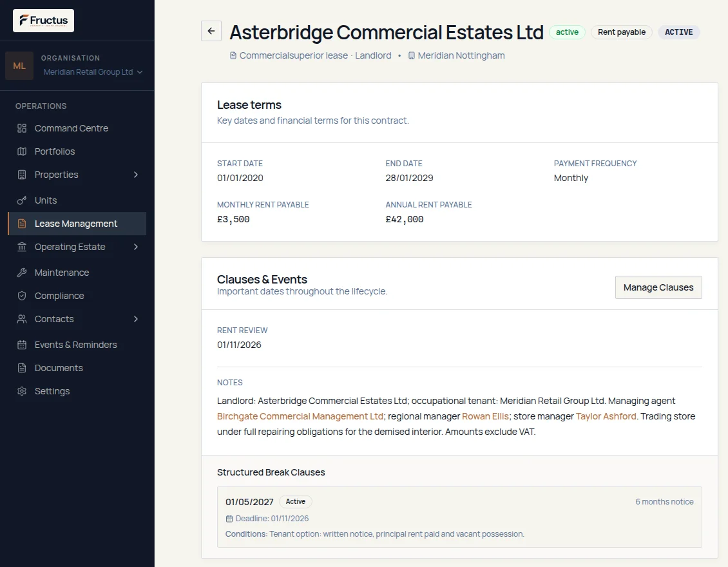Click the Contacts people icon
This screenshot has width=728, height=567.
22,319
